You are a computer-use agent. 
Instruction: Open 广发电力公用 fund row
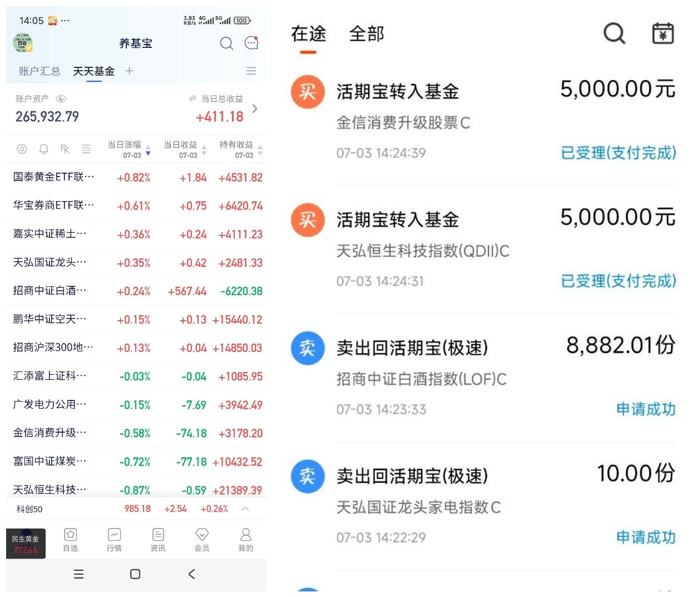click(x=136, y=404)
